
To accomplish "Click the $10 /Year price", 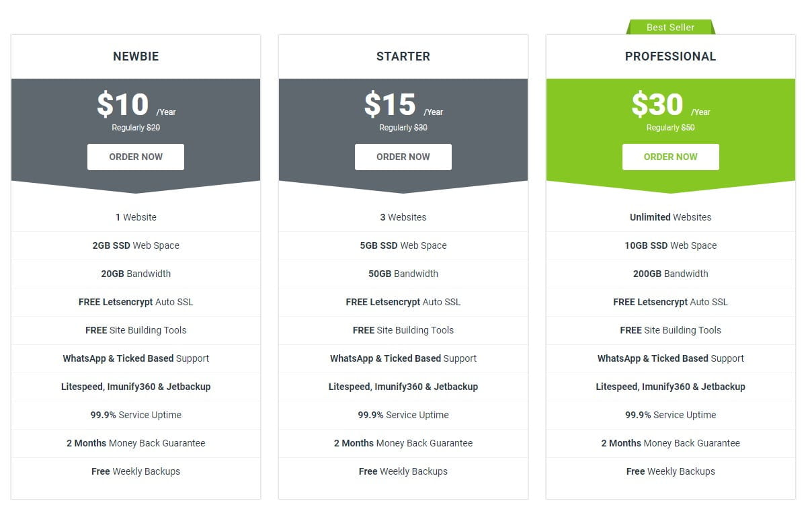I will click(136, 105).
